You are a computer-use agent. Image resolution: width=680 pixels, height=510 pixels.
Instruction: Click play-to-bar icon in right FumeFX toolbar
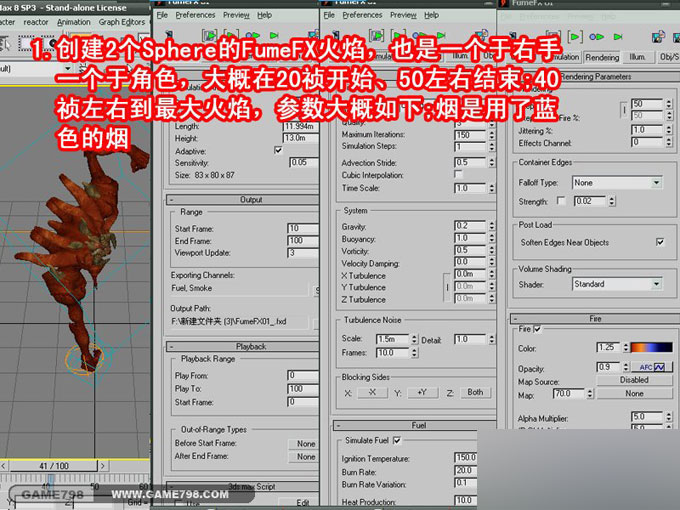pyautogui.click(x=618, y=37)
